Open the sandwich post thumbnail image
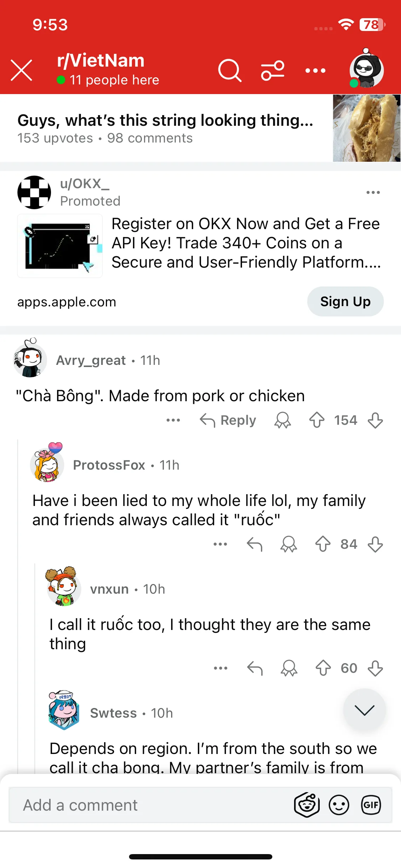Viewport: 401px width, 868px height. point(367,128)
